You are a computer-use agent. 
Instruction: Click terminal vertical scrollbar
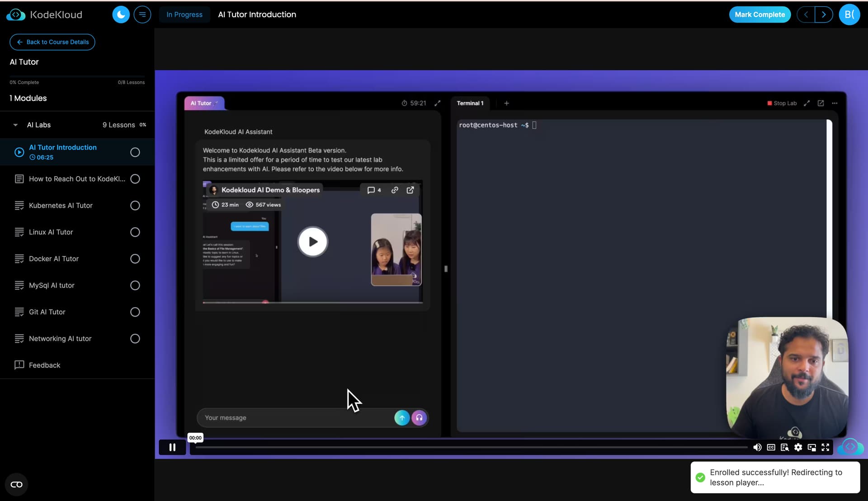tap(829, 219)
